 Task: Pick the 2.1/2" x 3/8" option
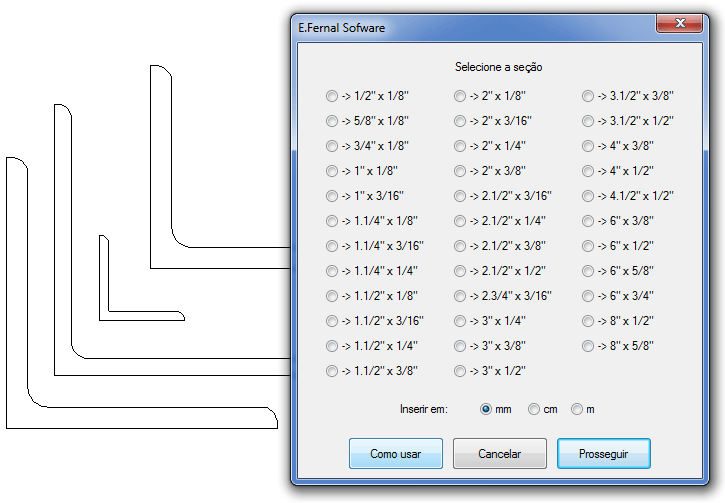(460, 246)
